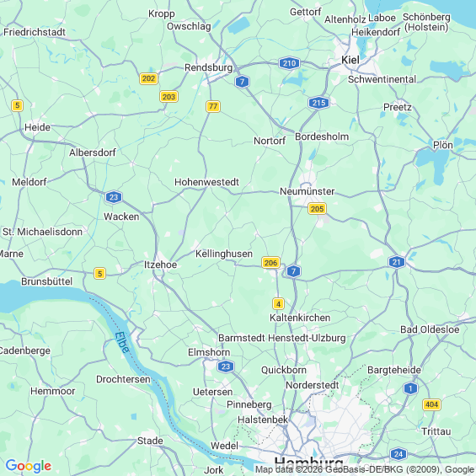This screenshot has width=476, height=476.
Task: Click the Map data attribution text
Action: (364, 469)
